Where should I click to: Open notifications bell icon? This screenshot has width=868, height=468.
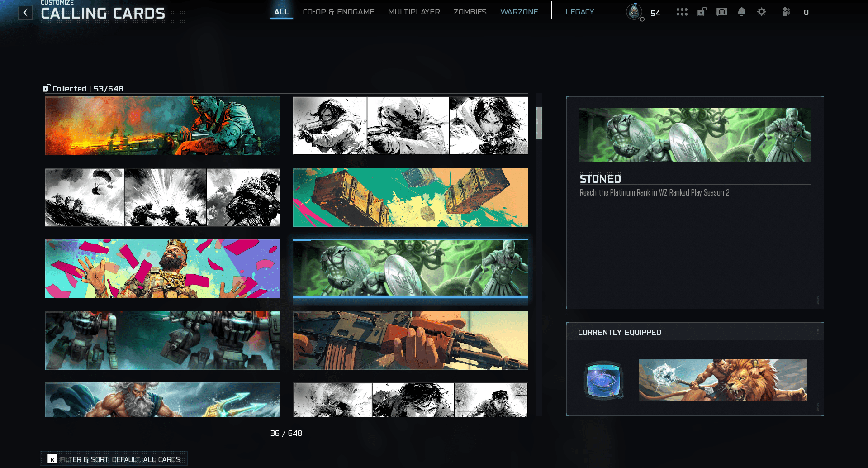click(x=741, y=12)
